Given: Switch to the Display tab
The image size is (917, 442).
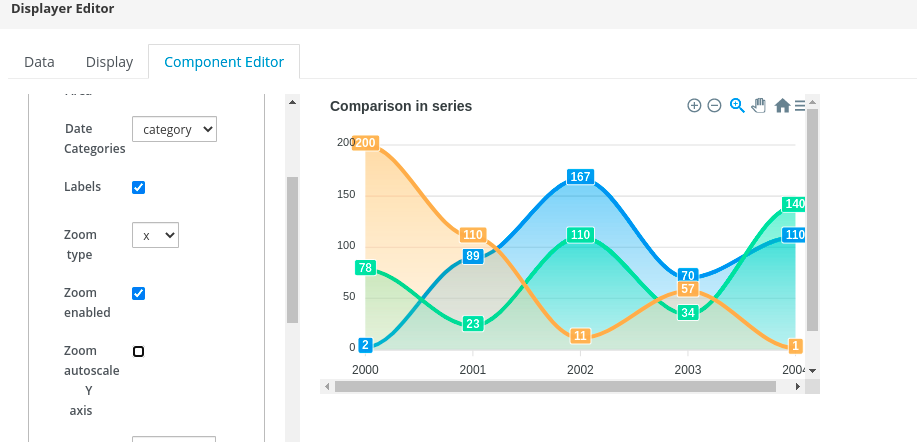Looking at the screenshot, I should pos(109,62).
